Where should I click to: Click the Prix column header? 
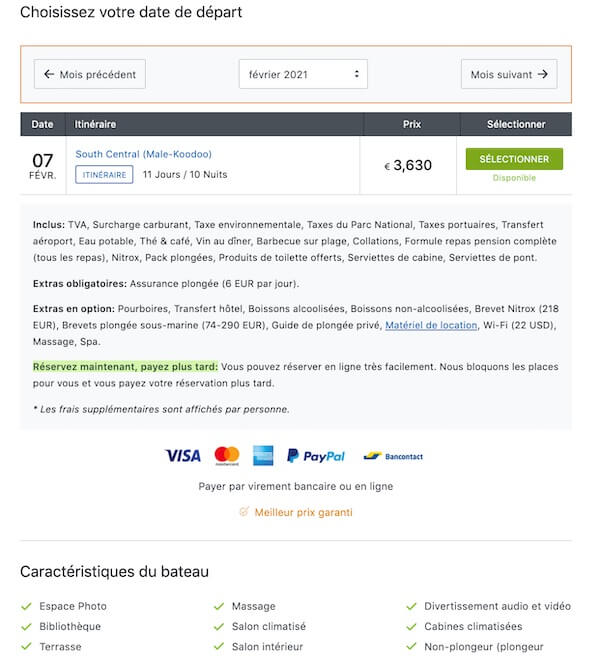[x=411, y=124]
